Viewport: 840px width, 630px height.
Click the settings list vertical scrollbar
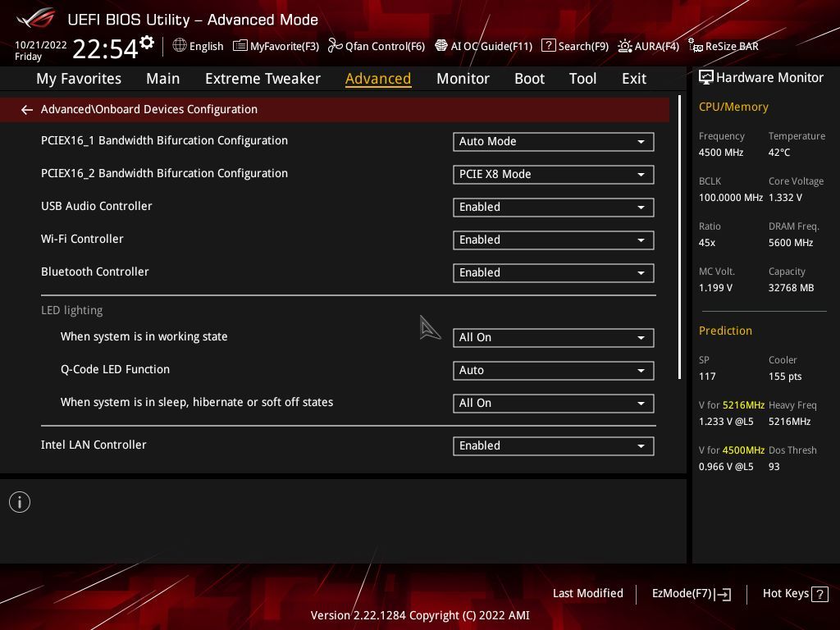click(x=680, y=237)
